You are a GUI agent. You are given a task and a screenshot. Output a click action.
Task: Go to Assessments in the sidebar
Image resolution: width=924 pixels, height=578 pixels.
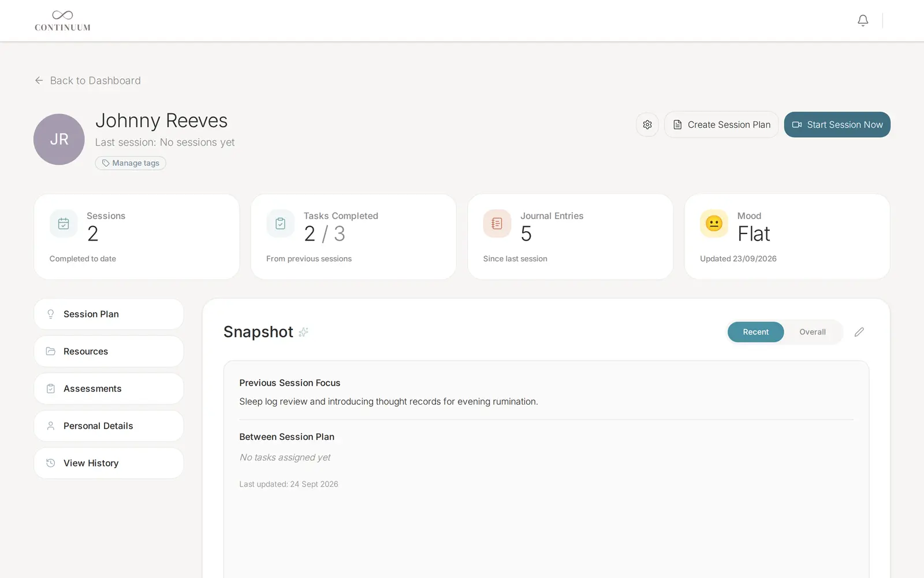(x=109, y=389)
